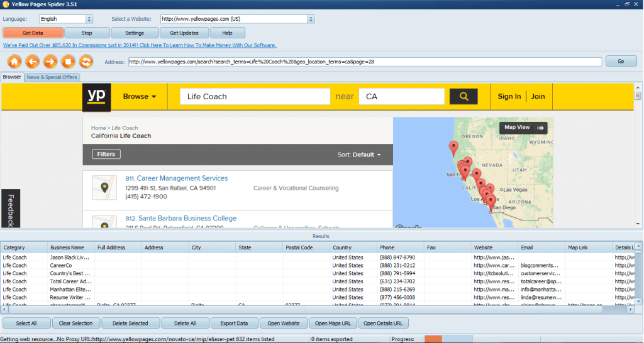Sort by Business Name column header
644x343 pixels.
click(72, 248)
